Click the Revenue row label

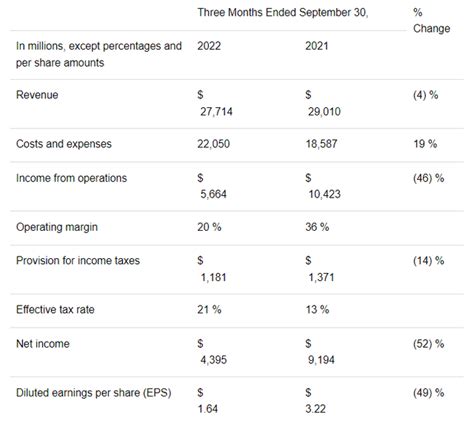tap(37, 95)
